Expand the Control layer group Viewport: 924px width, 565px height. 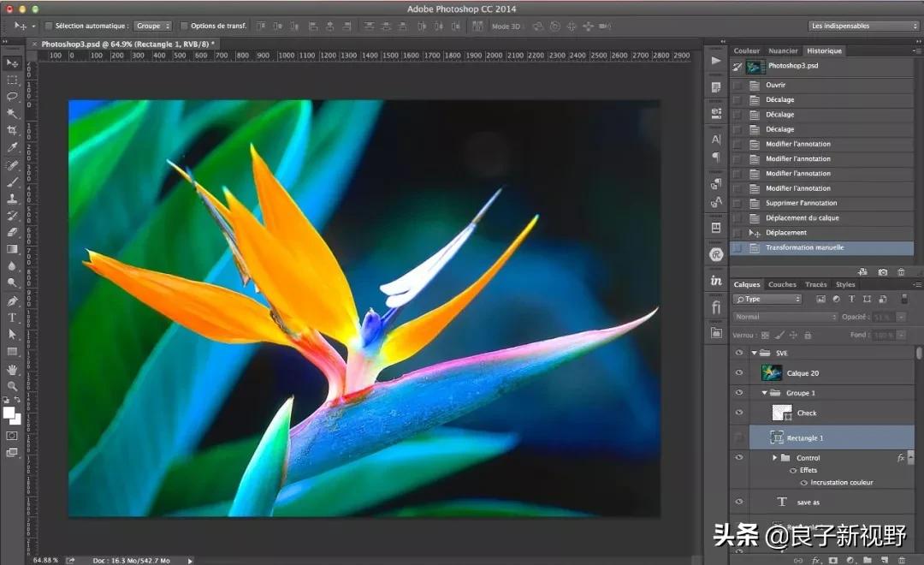tap(774, 458)
